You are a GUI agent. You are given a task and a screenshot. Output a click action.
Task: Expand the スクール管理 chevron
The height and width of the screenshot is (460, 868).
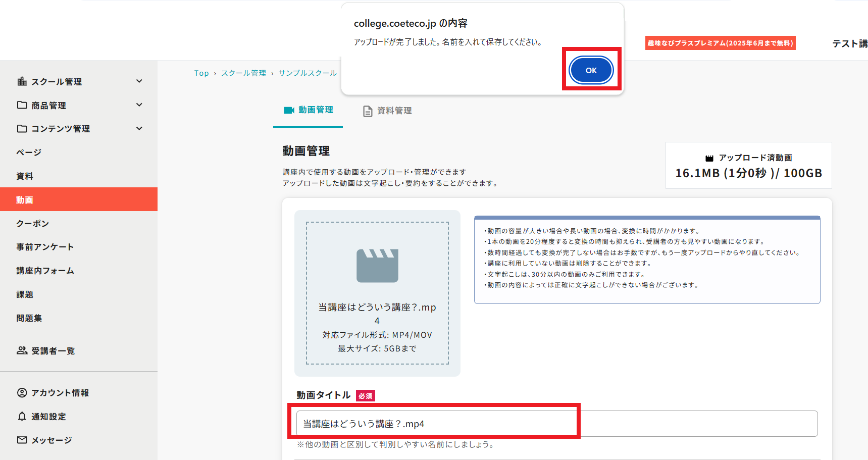tap(139, 81)
